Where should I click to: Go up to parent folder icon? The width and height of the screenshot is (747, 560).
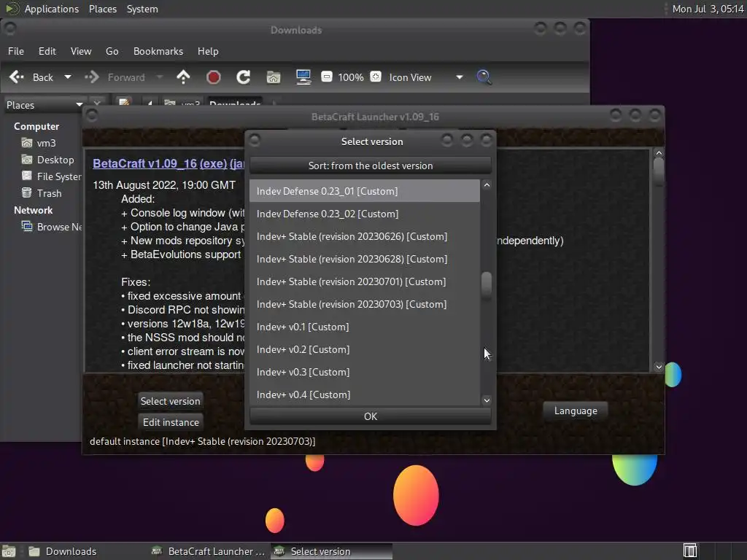pyautogui.click(x=183, y=77)
